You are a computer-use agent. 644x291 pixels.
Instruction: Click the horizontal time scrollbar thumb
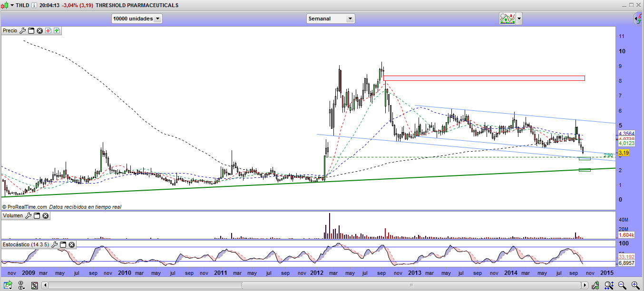tap(412, 285)
